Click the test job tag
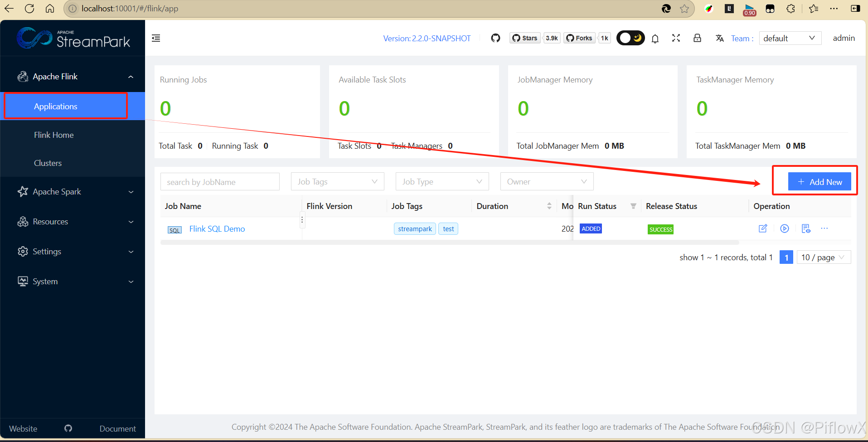The height and width of the screenshot is (442, 868). pos(448,229)
